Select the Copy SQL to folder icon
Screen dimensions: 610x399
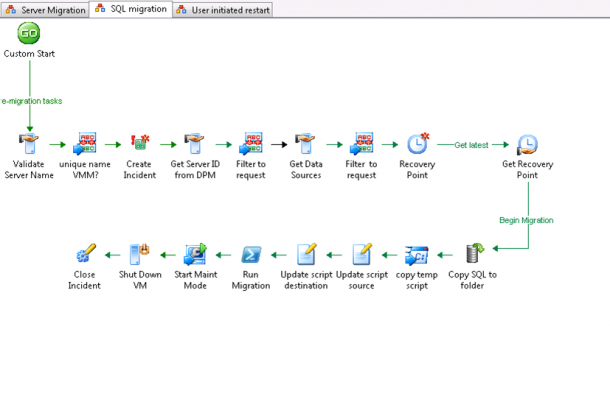click(x=474, y=253)
